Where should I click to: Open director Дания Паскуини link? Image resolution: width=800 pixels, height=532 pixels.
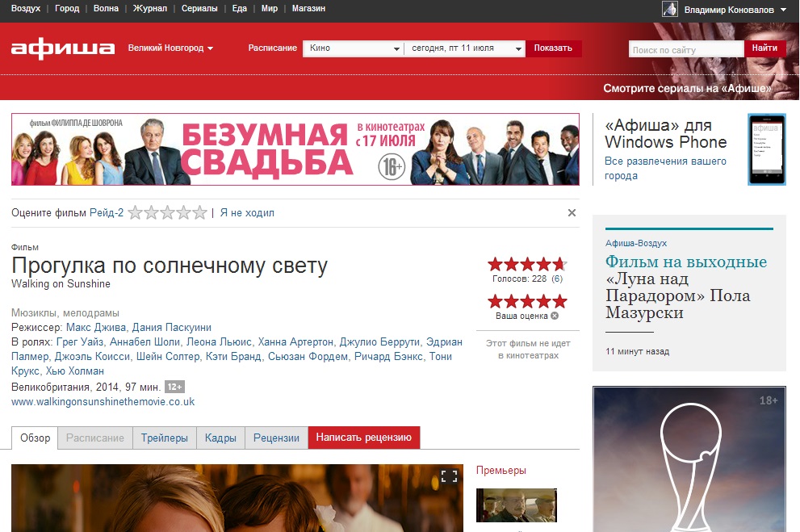pyautogui.click(x=171, y=328)
